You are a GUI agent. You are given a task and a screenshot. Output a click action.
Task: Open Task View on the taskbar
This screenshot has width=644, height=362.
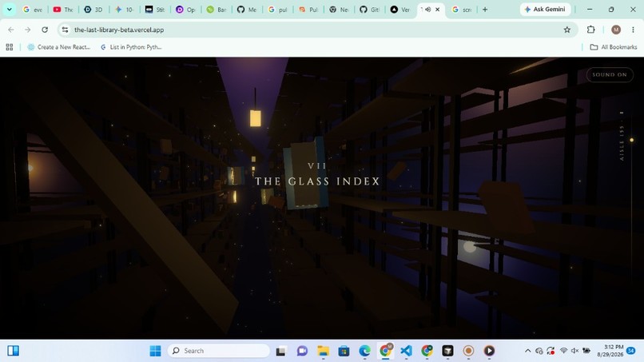[x=280, y=351]
